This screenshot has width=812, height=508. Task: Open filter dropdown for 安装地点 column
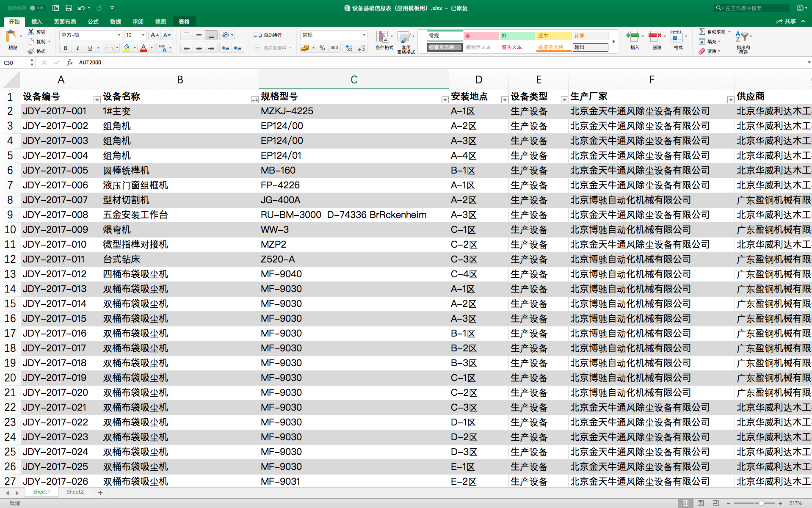click(504, 99)
